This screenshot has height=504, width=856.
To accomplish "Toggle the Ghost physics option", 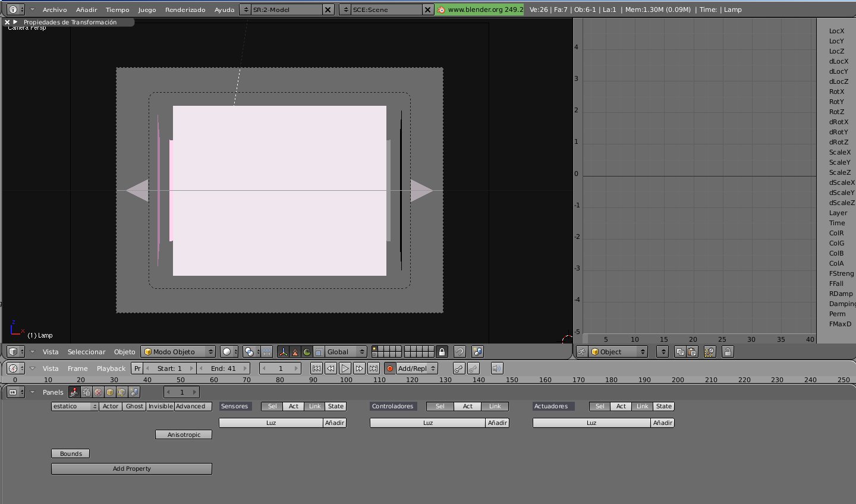I will (134, 407).
